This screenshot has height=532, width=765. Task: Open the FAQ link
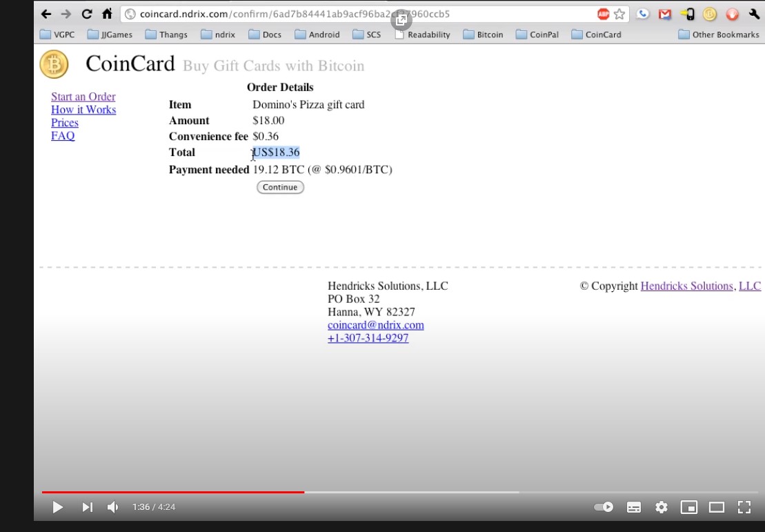pyautogui.click(x=63, y=136)
